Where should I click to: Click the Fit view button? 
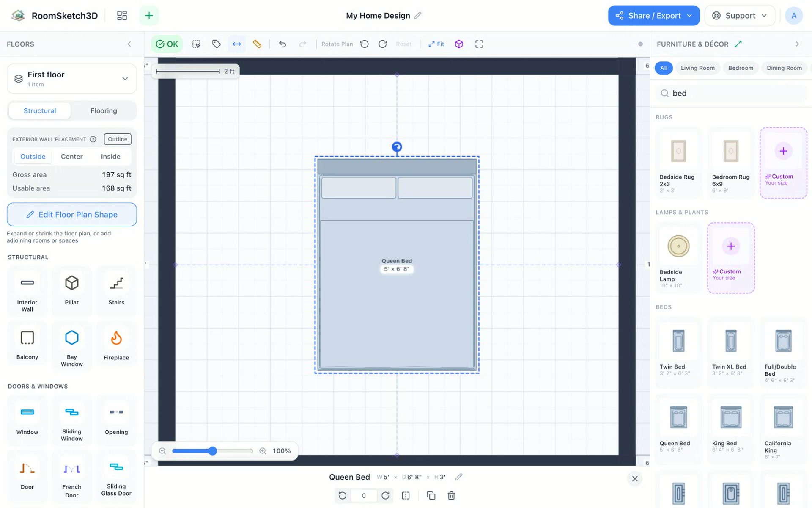(436, 44)
